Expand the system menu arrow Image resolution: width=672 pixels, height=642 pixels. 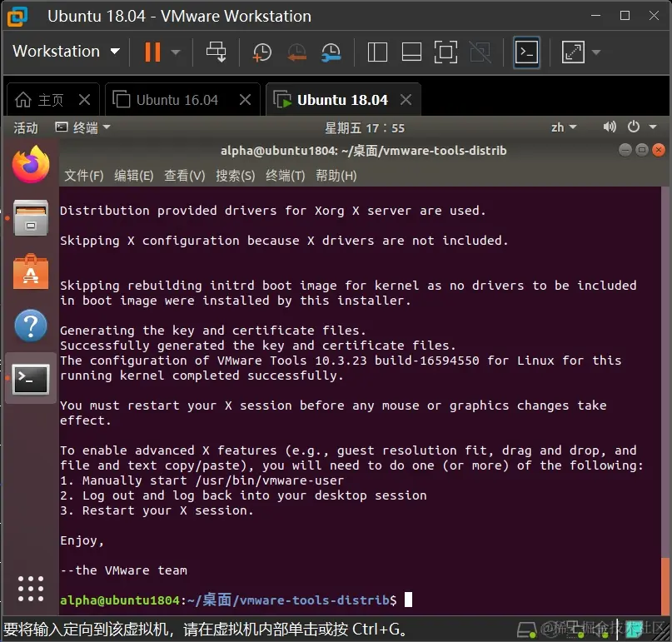653,127
